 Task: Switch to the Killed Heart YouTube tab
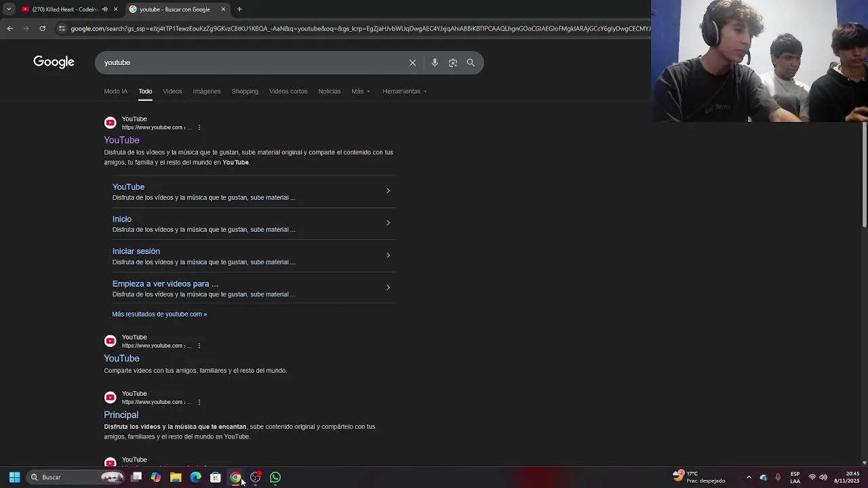tap(64, 9)
